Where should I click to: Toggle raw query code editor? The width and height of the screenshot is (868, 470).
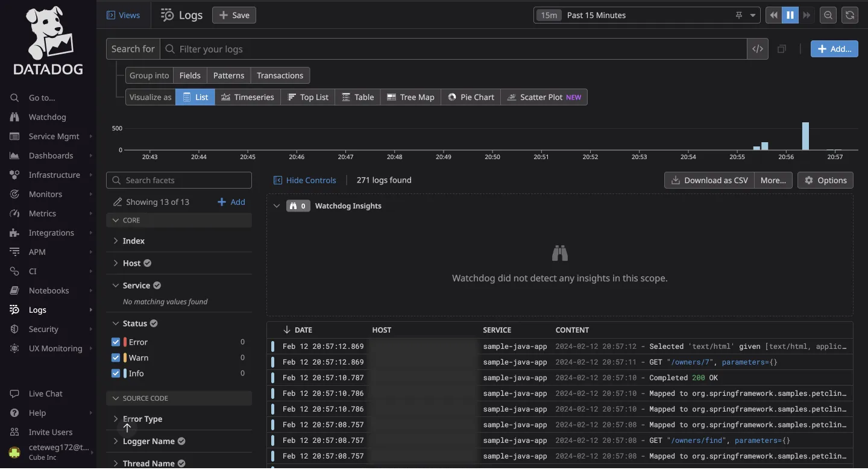[758, 49]
